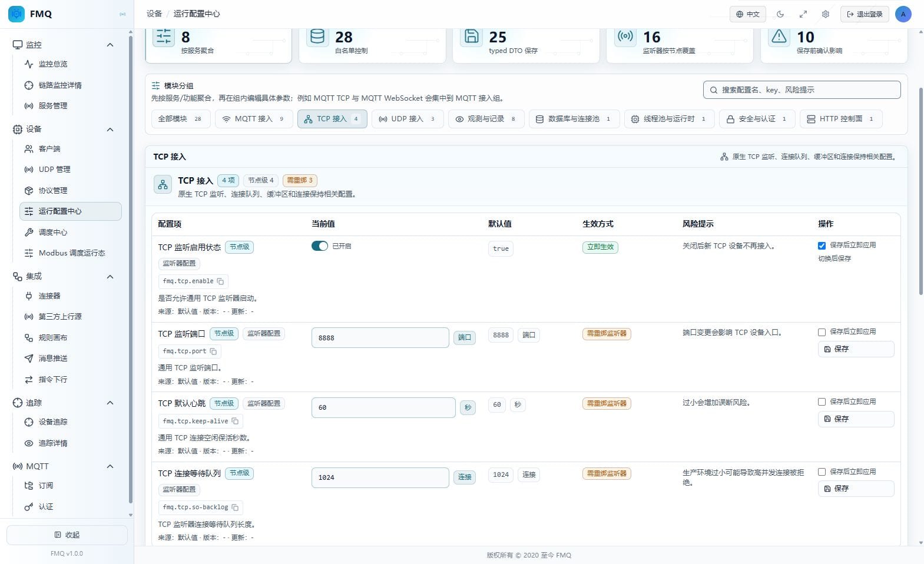The height and width of the screenshot is (564, 924).
Task: Focus the config search field
Action: click(x=802, y=90)
